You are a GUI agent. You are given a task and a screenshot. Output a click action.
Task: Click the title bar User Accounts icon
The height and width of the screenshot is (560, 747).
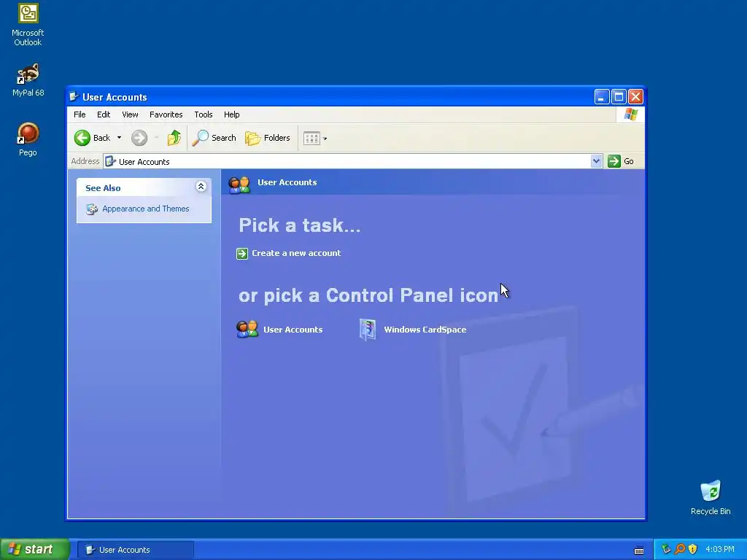click(x=74, y=97)
